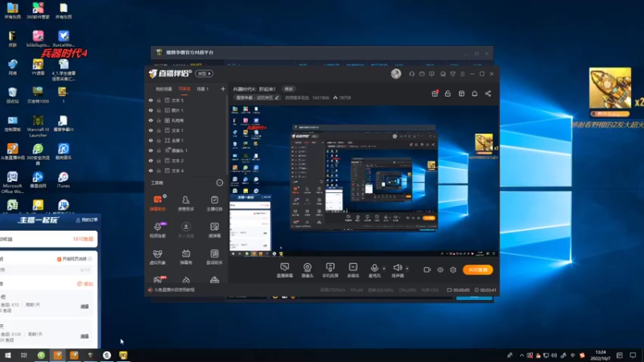
Task: Switch to the 场景 1 tab
Action: [x=203, y=89]
